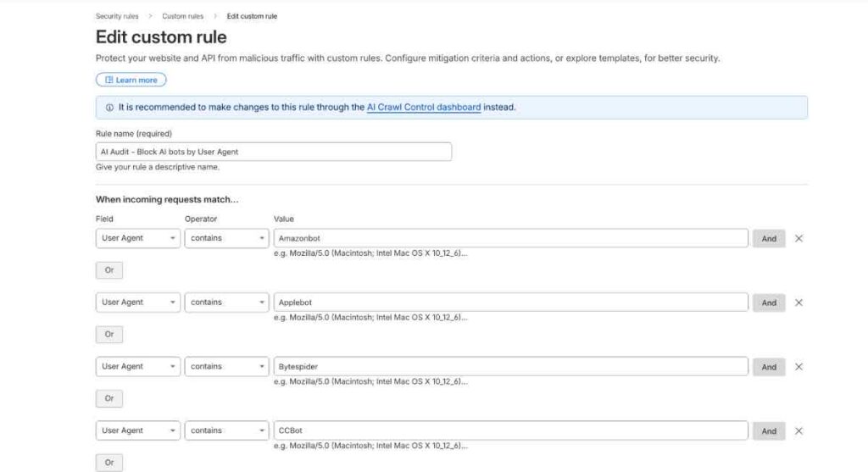
Task: Click Or button below Applebot row
Action: (109, 334)
